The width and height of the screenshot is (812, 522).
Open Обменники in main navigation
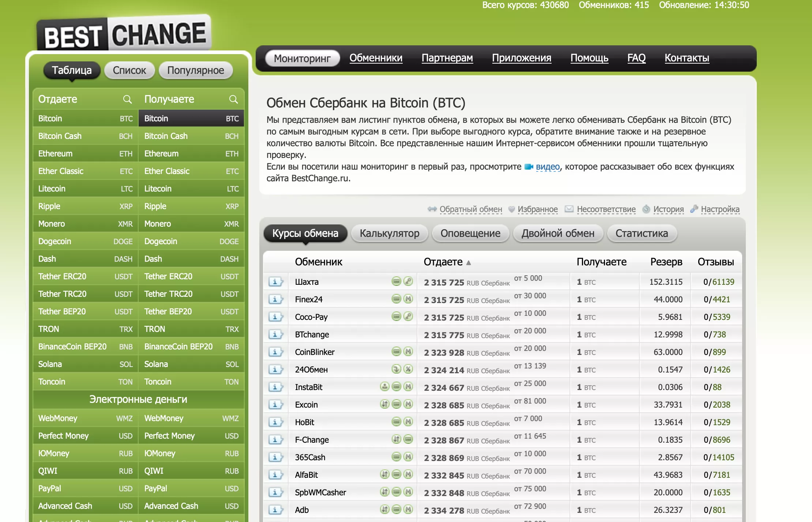pyautogui.click(x=376, y=58)
